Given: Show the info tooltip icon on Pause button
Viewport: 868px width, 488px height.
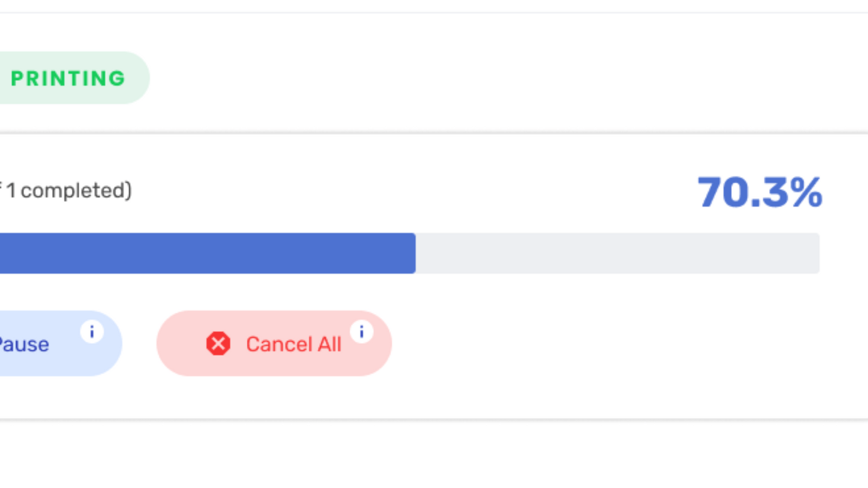Looking at the screenshot, I should 92,331.
